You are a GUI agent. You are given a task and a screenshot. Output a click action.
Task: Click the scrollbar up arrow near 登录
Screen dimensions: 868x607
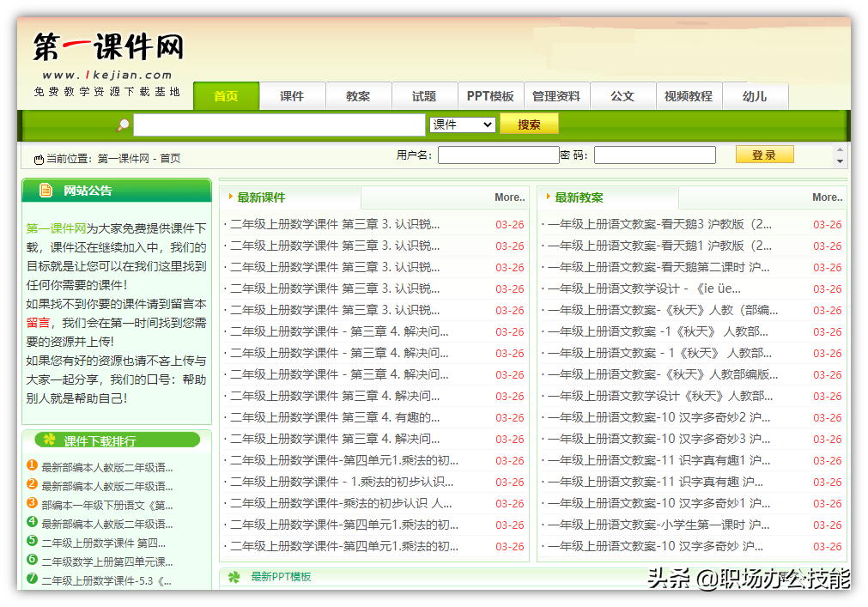(839, 148)
